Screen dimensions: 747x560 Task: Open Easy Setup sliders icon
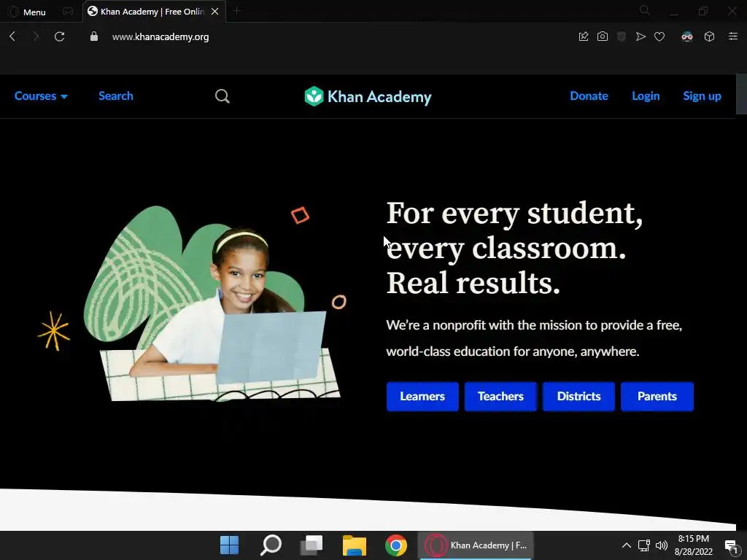coord(733,36)
